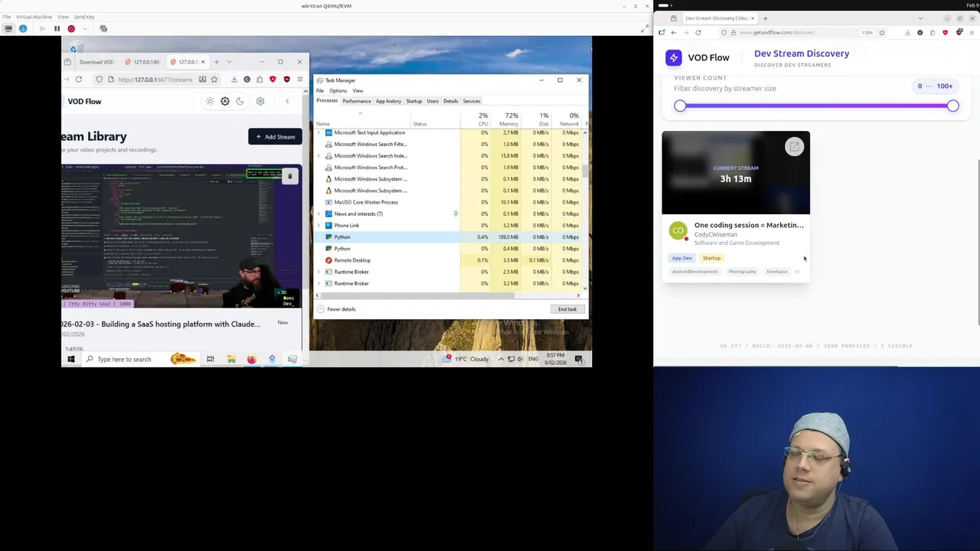980x551 pixels.
Task: Click the Fewer details toggle
Action: [x=336, y=309]
